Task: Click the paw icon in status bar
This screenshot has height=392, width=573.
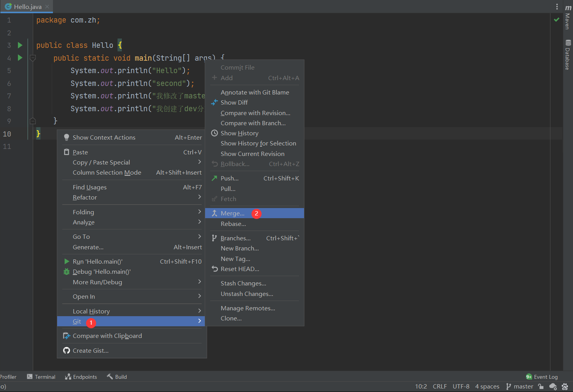Action: (565, 387)
